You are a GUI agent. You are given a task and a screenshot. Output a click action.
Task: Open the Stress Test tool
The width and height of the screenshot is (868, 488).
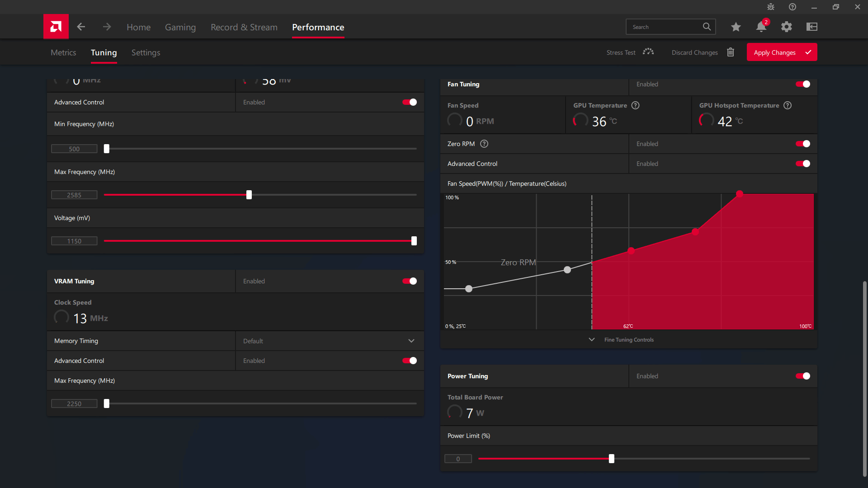(x=629, y=52)
